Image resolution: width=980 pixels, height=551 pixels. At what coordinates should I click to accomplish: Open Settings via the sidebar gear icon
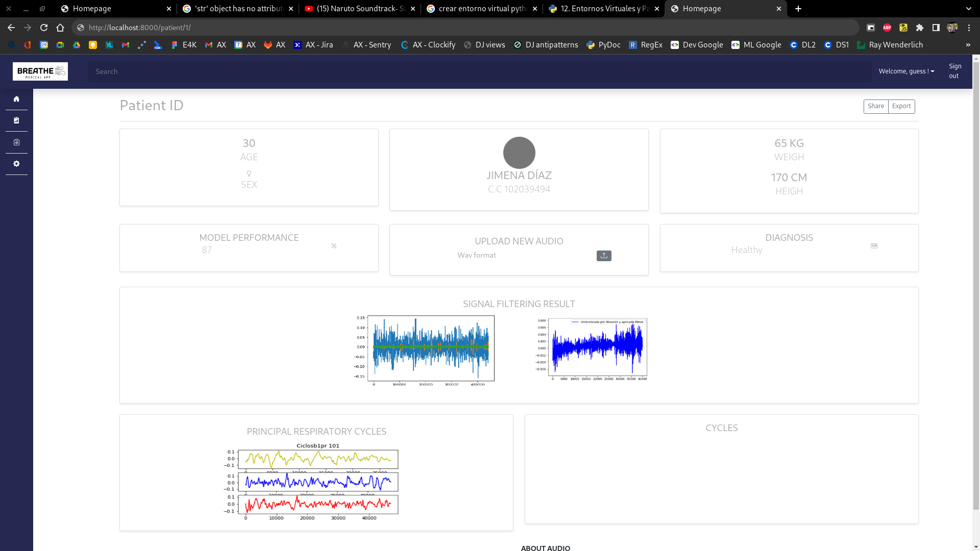[16, 163]
